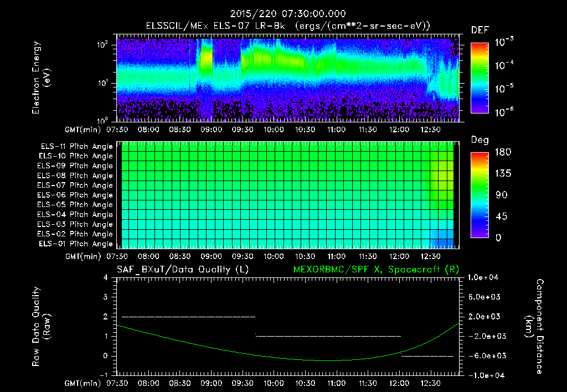Click the plot title timestamp 2015/220 07:30:00.000

288,14
